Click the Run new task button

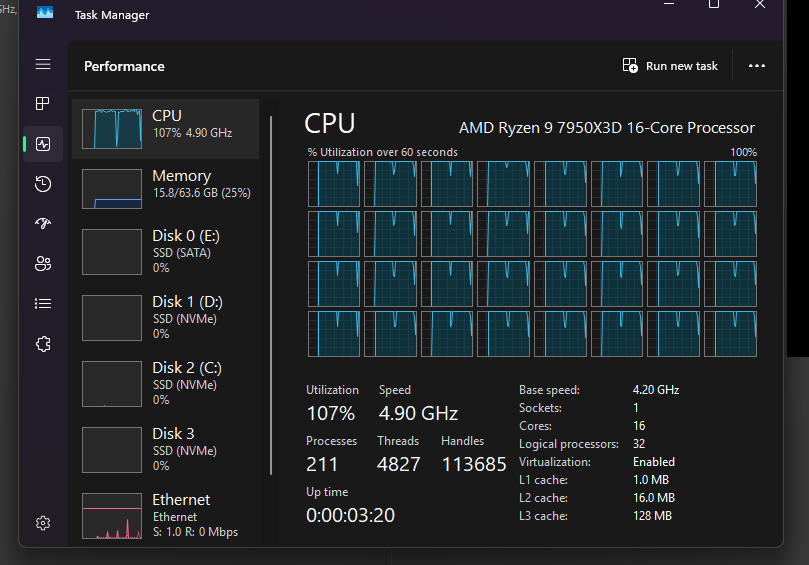coord(670,66)
